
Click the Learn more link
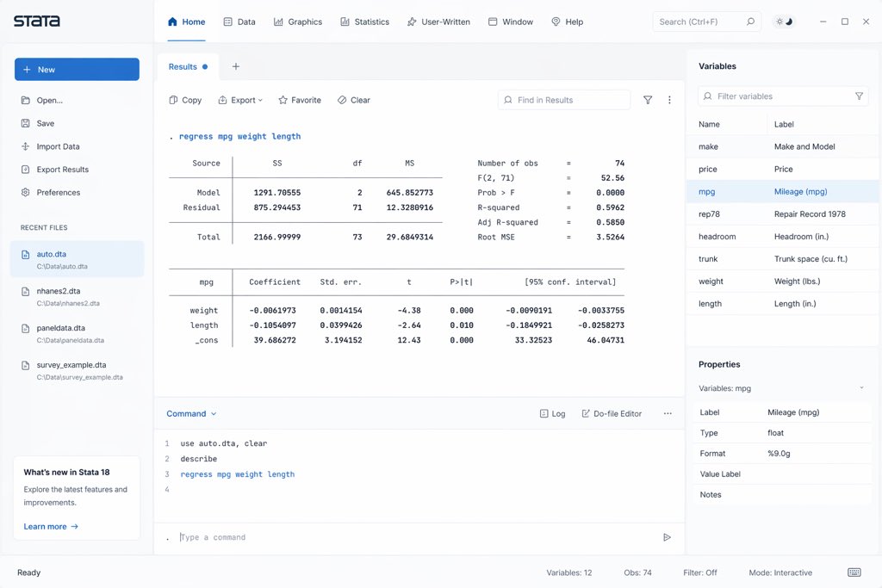51,527
